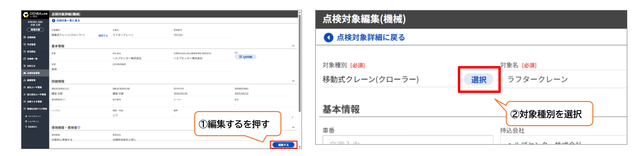Click the 備考 textarea resize handle area
Image resolution: width=644 pixels, height=156 pixels.
click(x=292, y=117)
